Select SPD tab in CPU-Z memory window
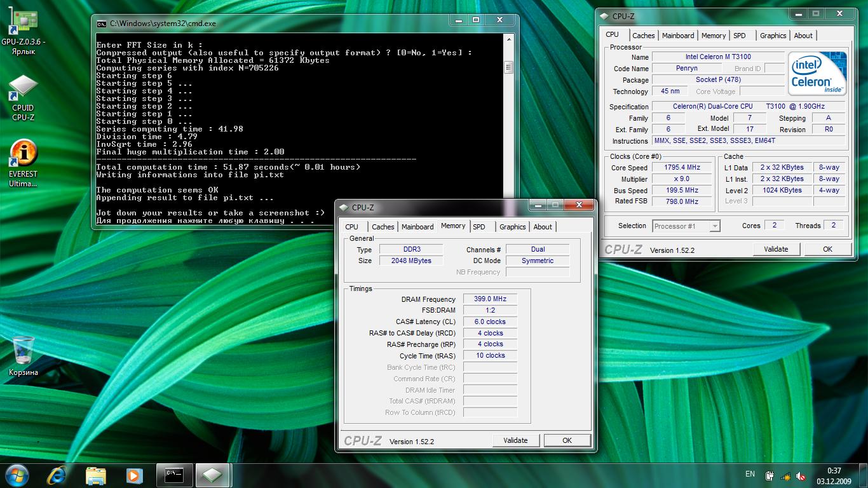The image size is (868, 488). pos(479,227)
